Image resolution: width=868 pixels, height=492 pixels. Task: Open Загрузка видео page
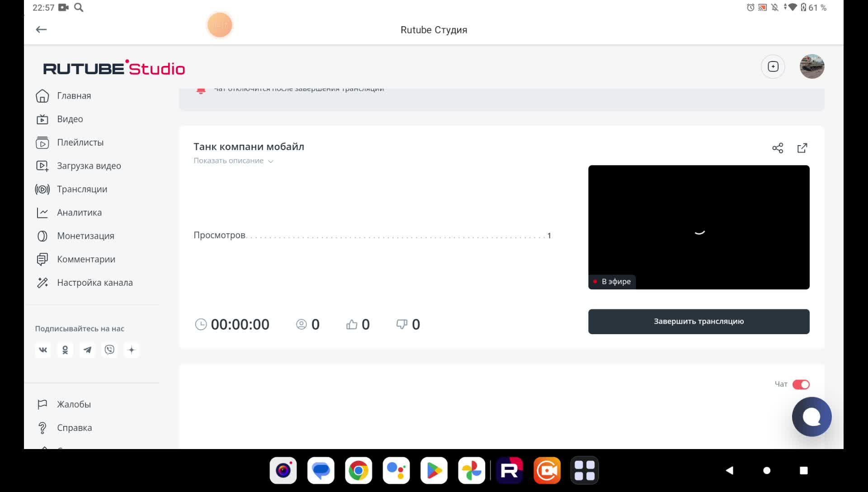pyautogui.click(x=89, y=166)
